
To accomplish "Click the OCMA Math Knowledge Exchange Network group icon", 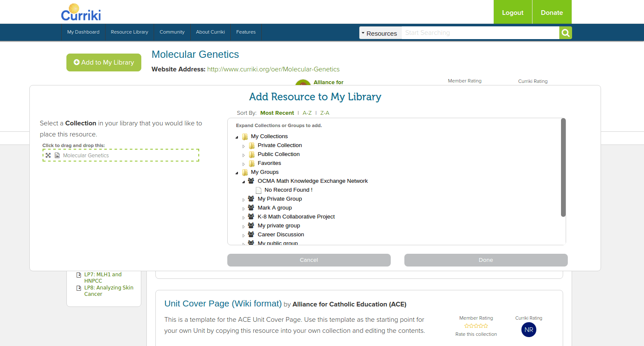I will [251, 181].
